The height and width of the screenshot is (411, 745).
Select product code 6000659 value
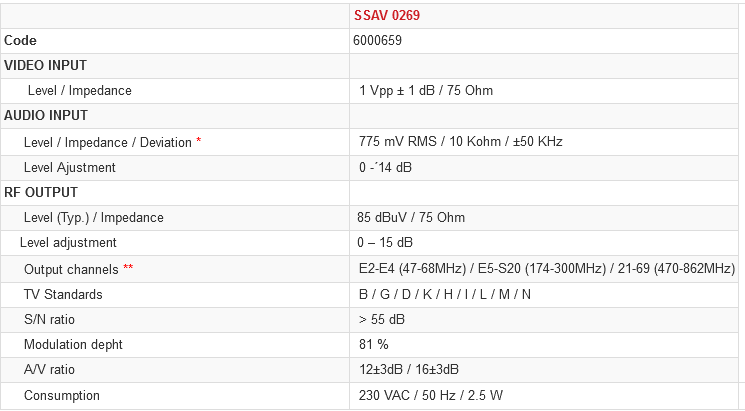click(377, 41)
